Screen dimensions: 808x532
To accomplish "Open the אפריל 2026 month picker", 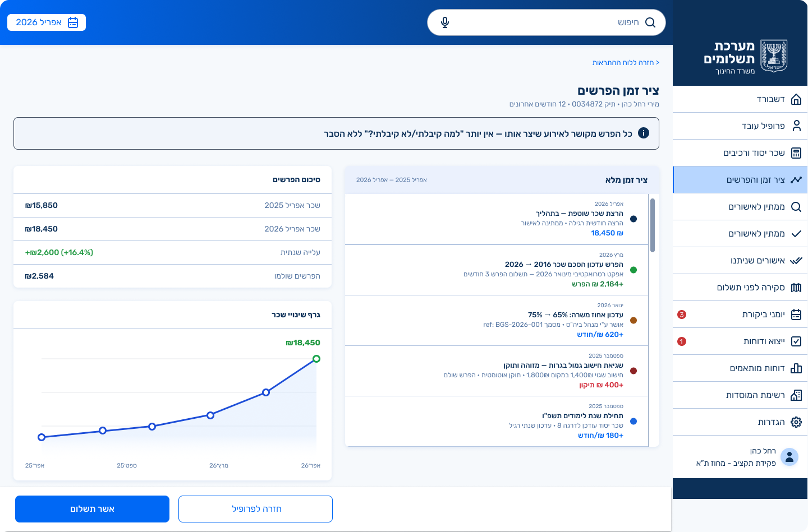I will 47,22.
